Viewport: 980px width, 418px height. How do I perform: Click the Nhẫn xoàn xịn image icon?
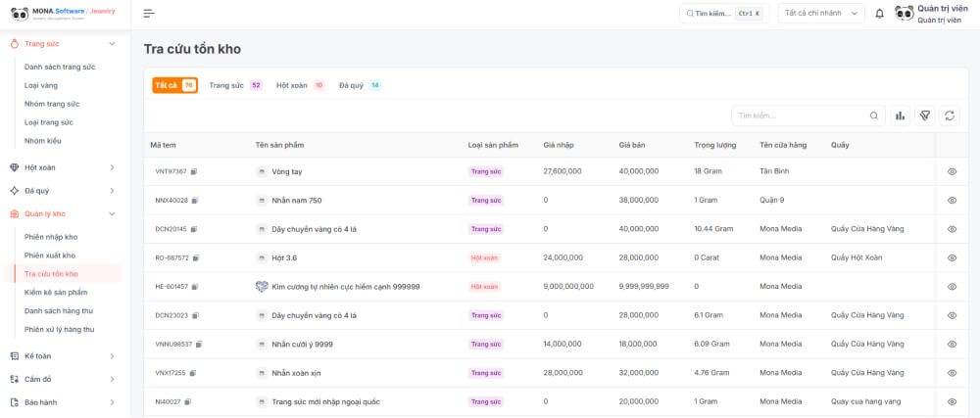262,373
